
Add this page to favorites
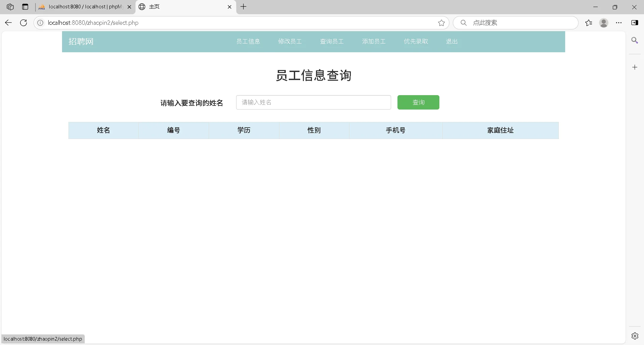[x=441, y=22]
